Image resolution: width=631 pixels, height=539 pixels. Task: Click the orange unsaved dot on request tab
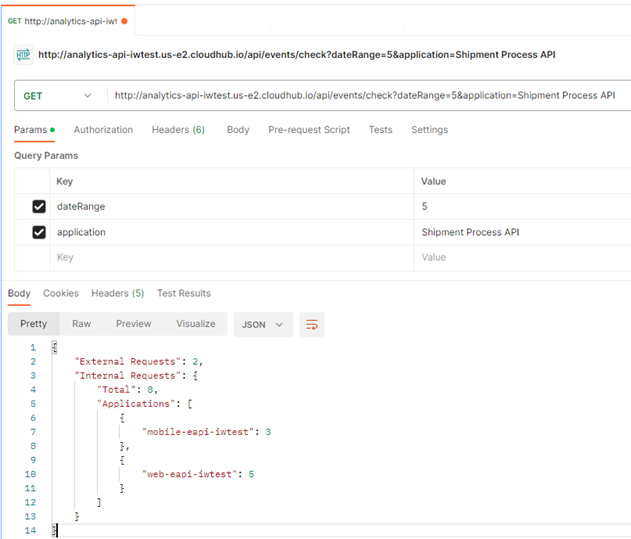(124, 21)
